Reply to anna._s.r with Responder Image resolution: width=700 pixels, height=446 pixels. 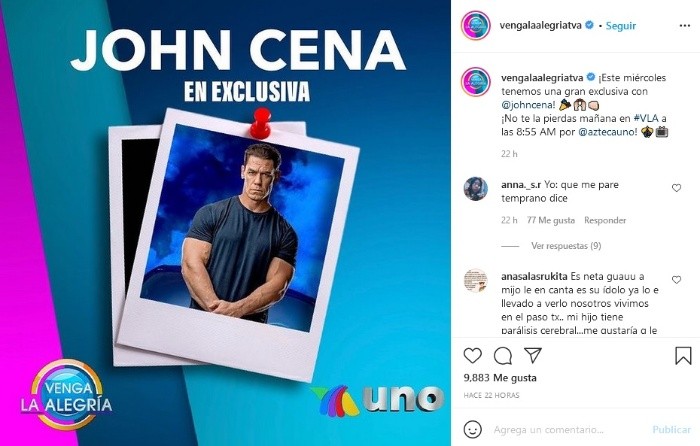tap(605, 220)
